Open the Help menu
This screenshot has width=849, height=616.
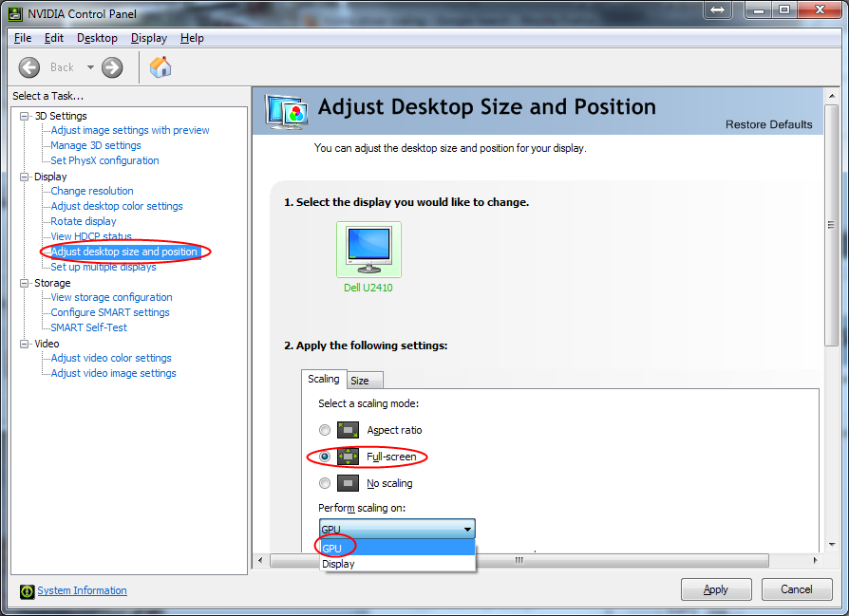192,38
